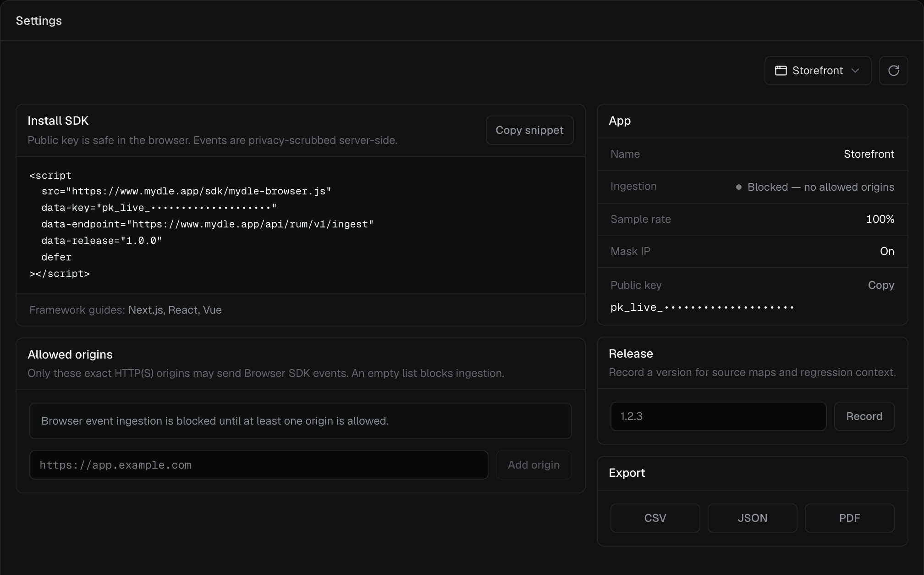Click the window icon in Storefront selector
This screenshot has width=924, height=575.
[781, 71]
